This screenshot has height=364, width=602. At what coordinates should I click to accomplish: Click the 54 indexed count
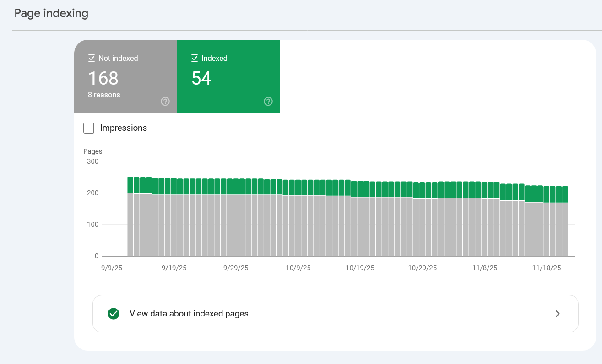point(201,78)
